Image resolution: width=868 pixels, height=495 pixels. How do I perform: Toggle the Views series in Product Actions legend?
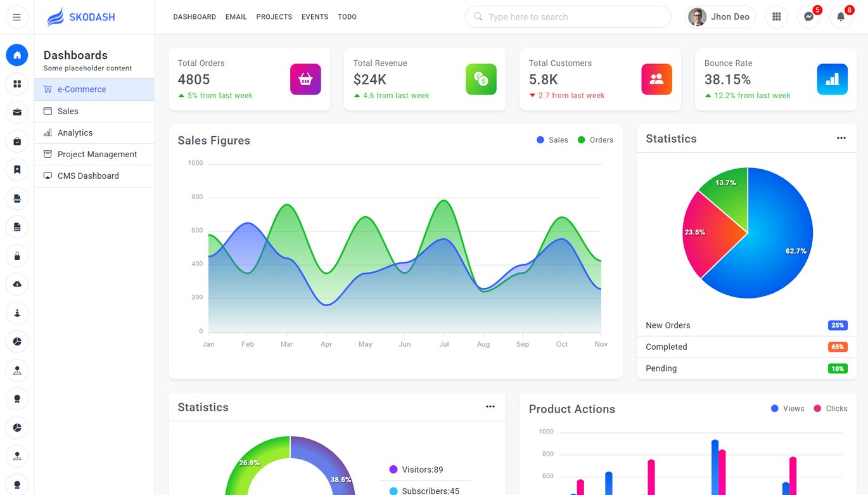point(788,409)
